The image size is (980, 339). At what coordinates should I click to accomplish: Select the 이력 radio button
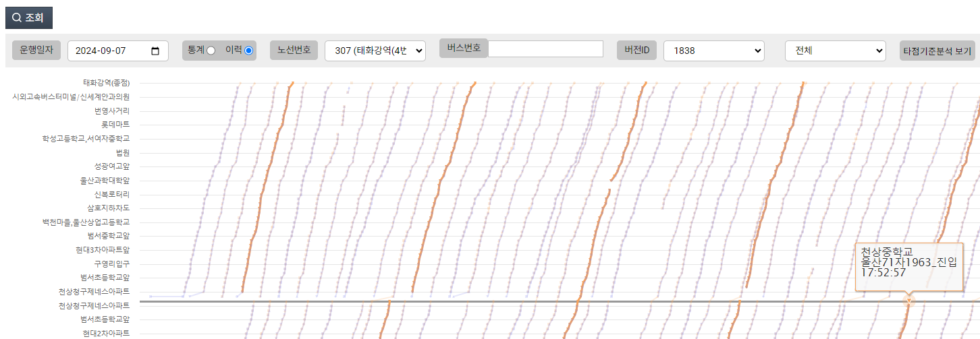(x=248, y=51)
